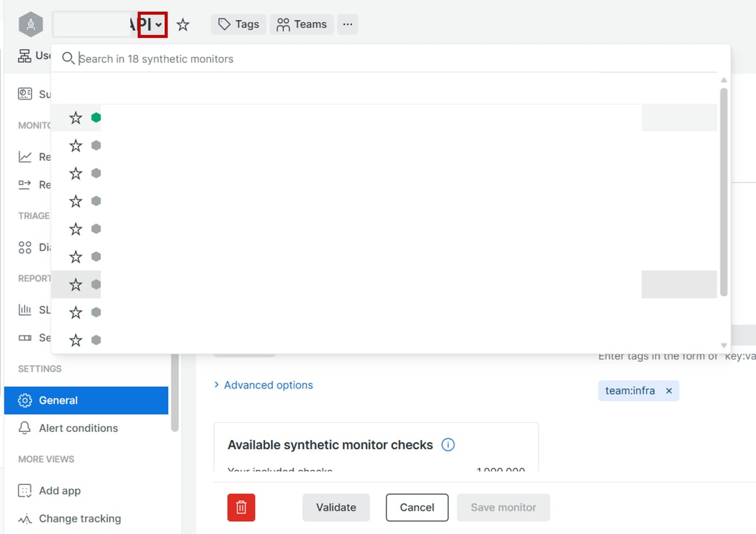
Task: Click the Validate button
Action: 336,507
